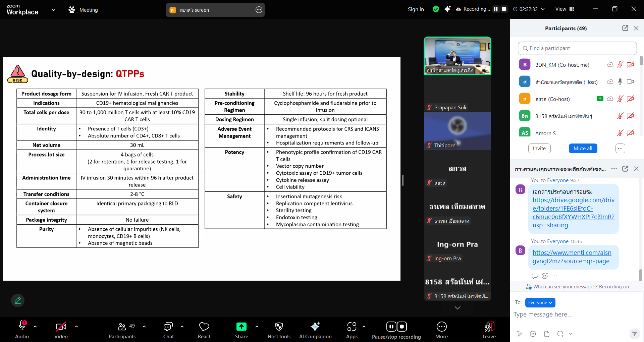This screenshot has height=342, width=644.
Task: Click the Mute all button
Action: click(x=583, y=148)
